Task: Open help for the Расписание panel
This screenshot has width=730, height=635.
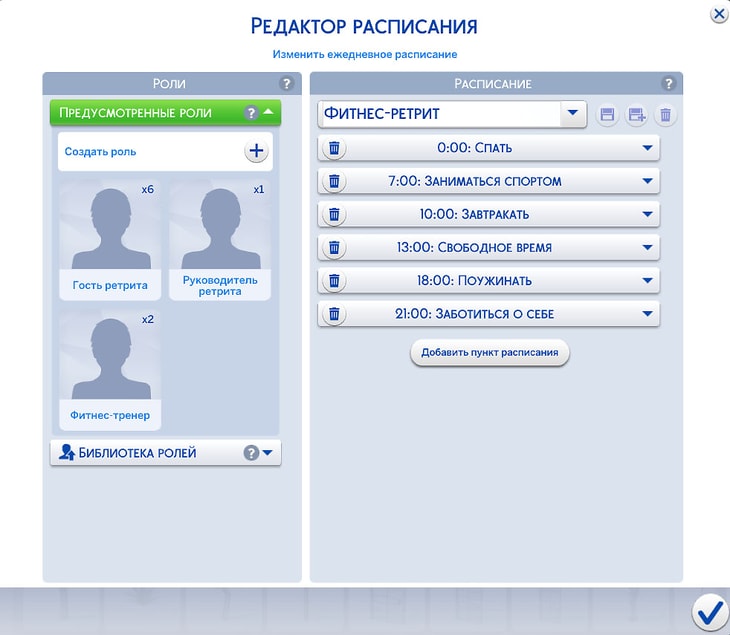Action: (668, 84)
